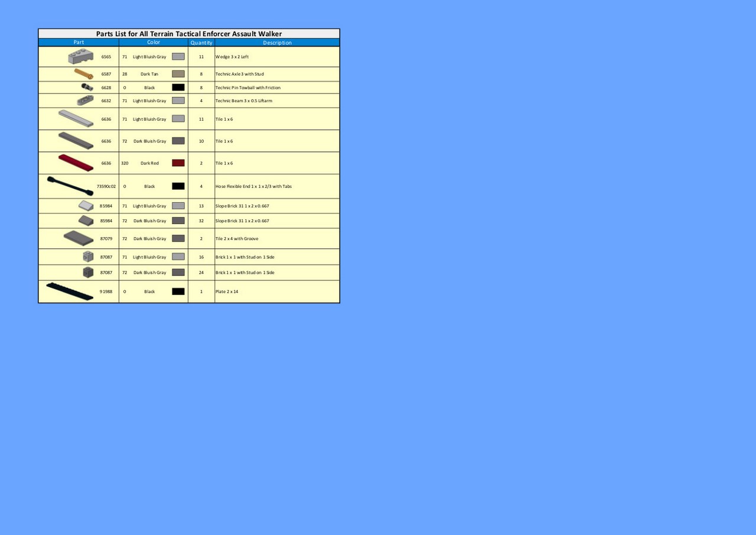
Task: Click the dark gray Slope Brick 31 image
Action: (x=86, y=221)
